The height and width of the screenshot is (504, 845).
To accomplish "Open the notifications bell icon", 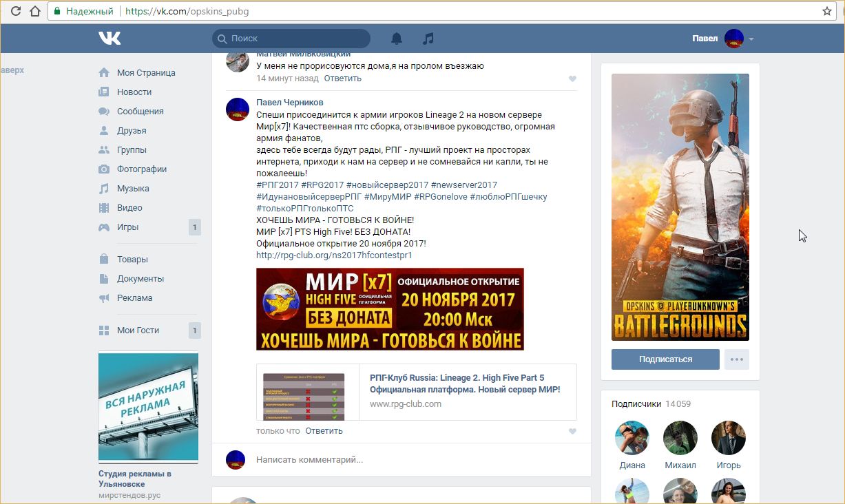I will tap(397, 39).
